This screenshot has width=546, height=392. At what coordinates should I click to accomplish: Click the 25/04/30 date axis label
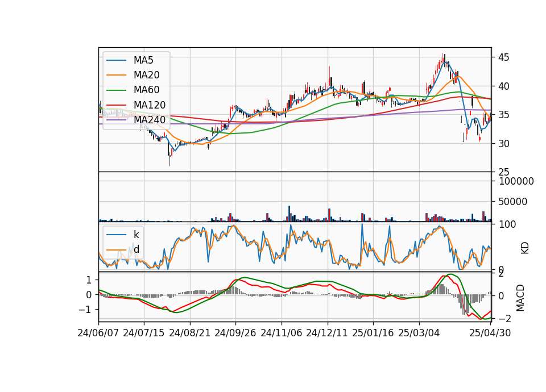coord(490,333)
